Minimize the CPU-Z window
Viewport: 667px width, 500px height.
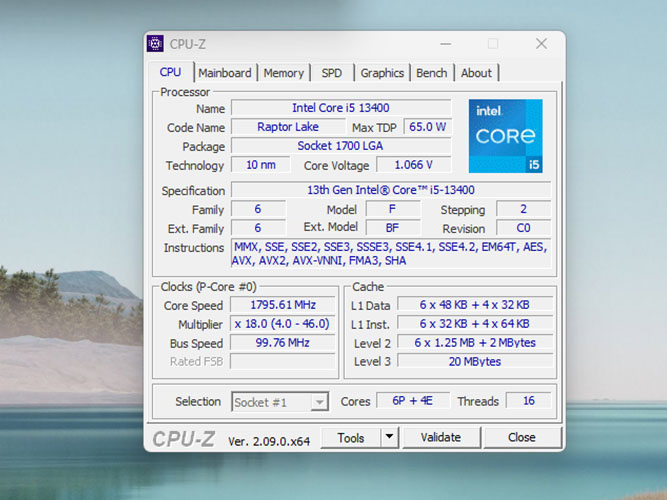tap(445, 44)
